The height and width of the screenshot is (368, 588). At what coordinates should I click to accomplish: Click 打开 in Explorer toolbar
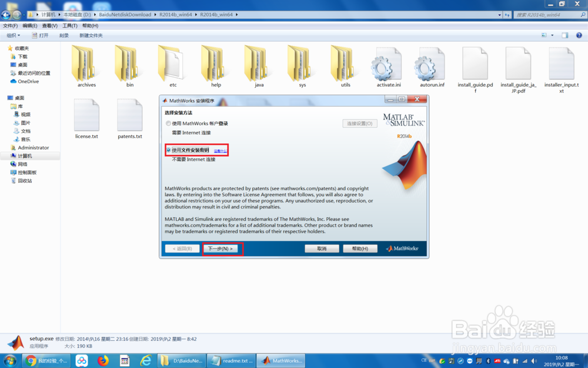click(40, 35)
